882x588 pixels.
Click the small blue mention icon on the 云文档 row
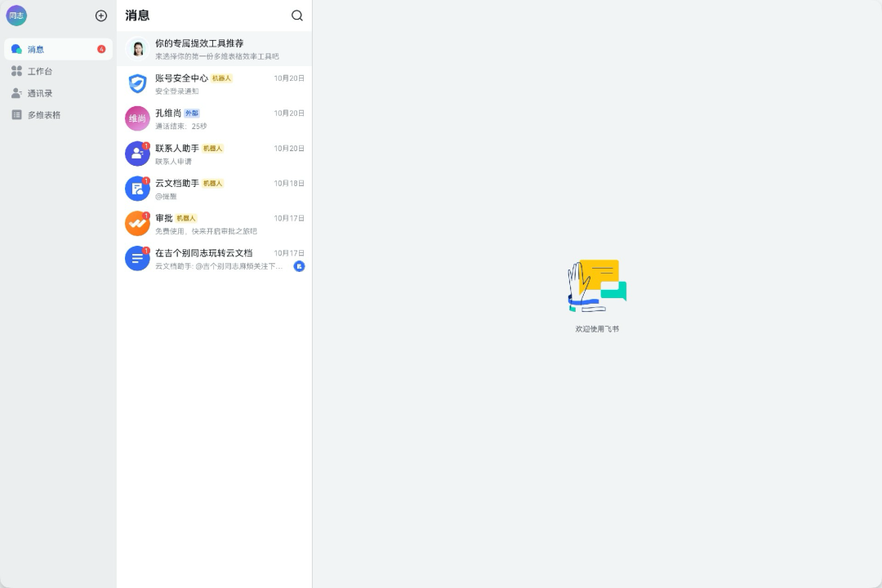(x=299, y=266)
